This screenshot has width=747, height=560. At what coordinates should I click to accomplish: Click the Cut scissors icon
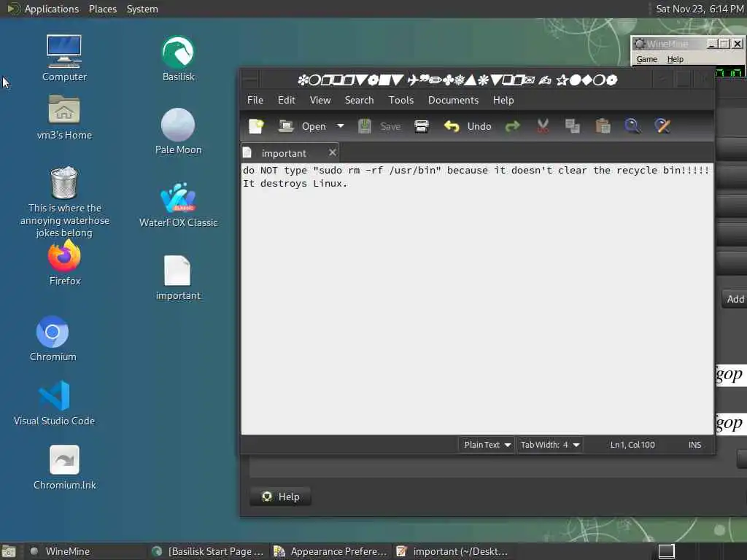(543, 126)
